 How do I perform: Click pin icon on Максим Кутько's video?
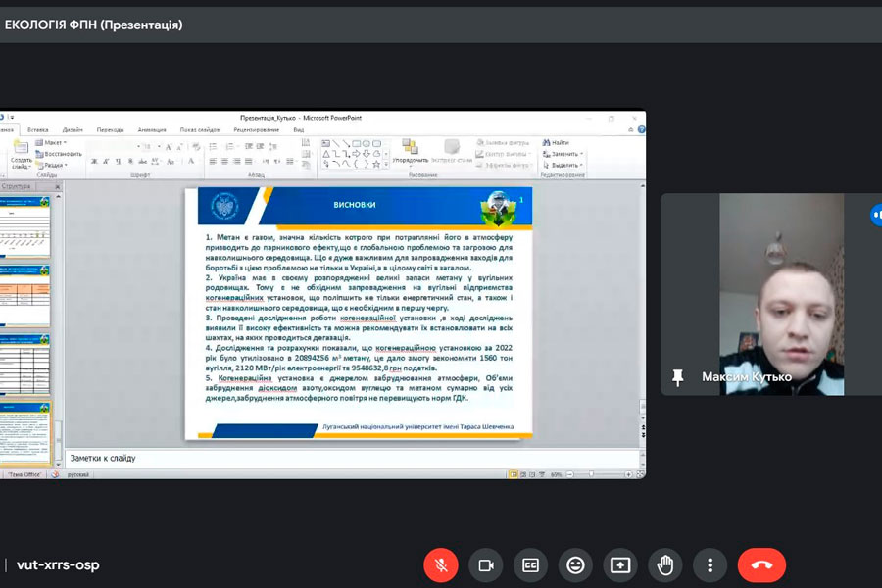677,377
